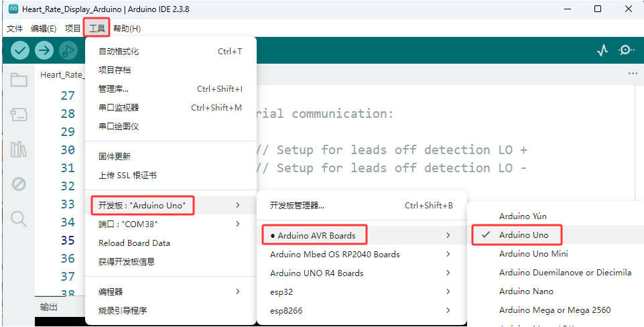Click the 输出 panel label
Image resolution: width=644 pixels, height=327 pixels.
pos(49,307)
